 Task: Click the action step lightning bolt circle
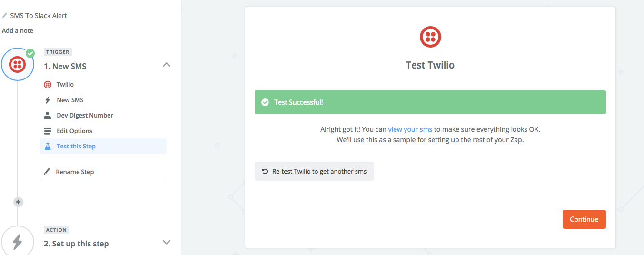click(x=18, y=241)
